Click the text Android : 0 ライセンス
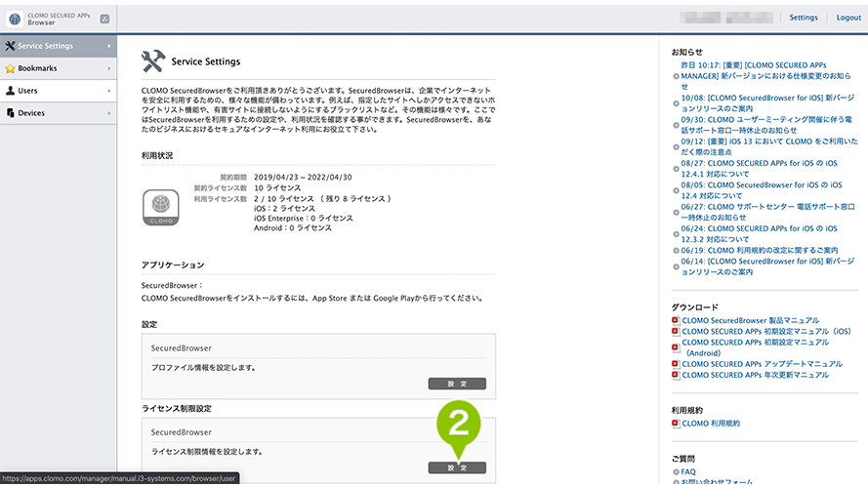This screenshot has width=868, height=488. click(x=293, y=228)
